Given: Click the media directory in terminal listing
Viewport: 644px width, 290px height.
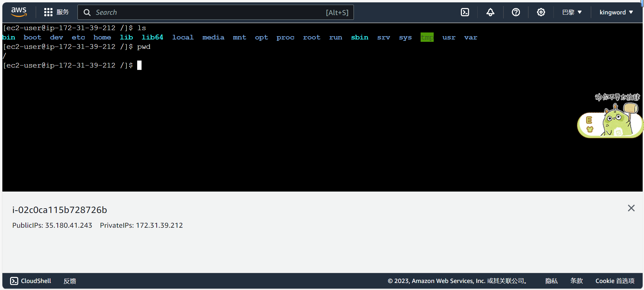Looking at the screenshot, I should point(213,37).
